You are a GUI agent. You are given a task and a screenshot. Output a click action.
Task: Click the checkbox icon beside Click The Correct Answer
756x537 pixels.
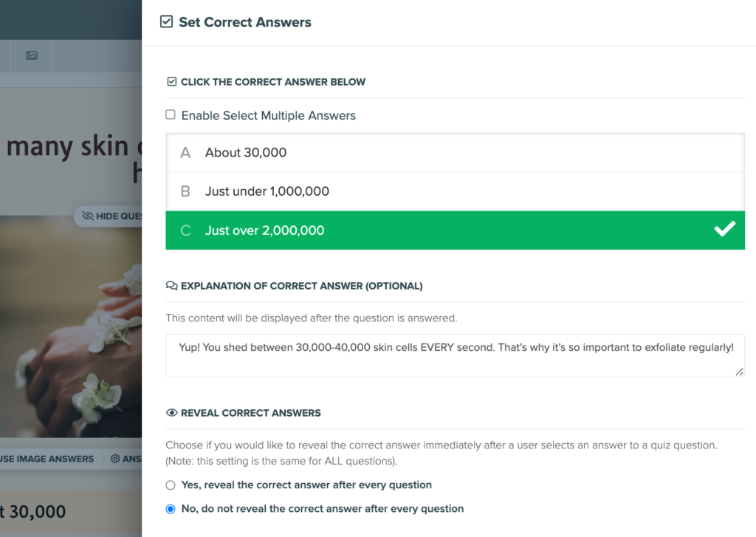pyautogui.click(x=171, y=81)
